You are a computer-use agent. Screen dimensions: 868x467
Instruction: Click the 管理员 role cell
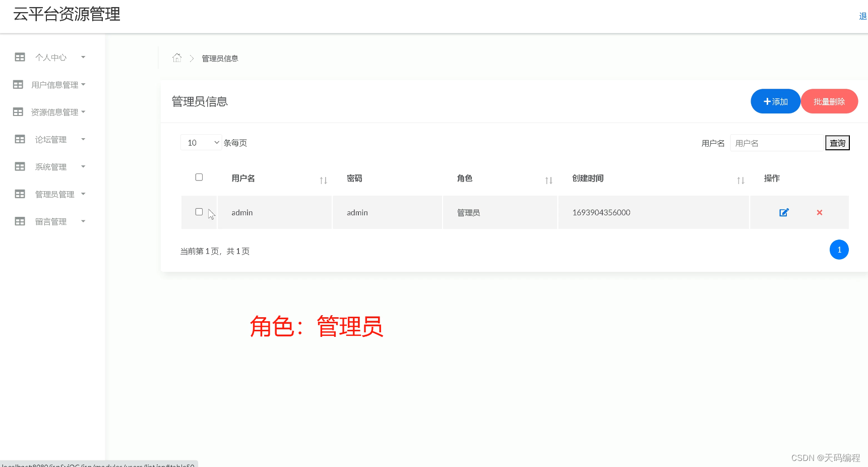point(500,212)
